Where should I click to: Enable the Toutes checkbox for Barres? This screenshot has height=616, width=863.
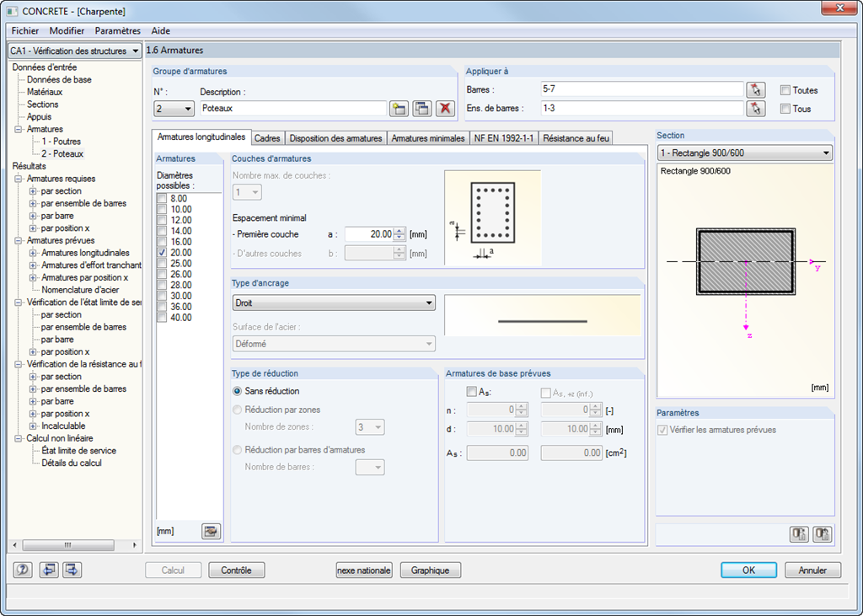pyautogui.click(x=785, y=90)
